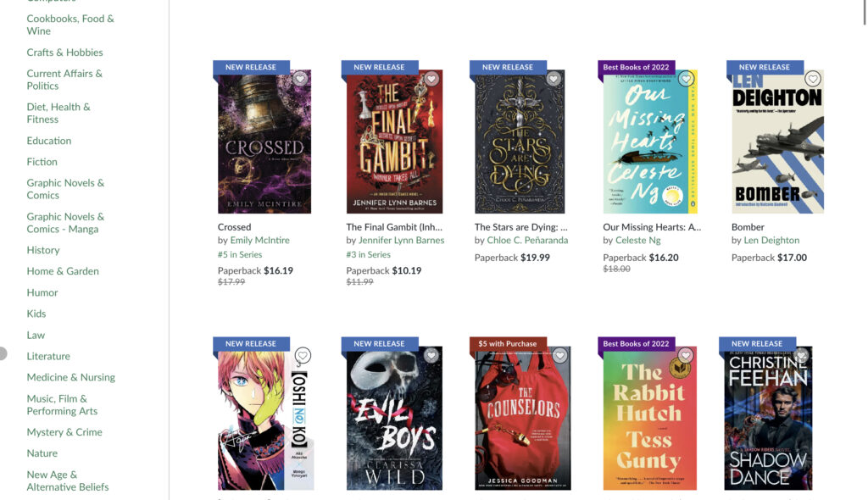Favorite The Final Gambit via heart icon
Viewport: 868px width, 500px height.
coord(431,79)
